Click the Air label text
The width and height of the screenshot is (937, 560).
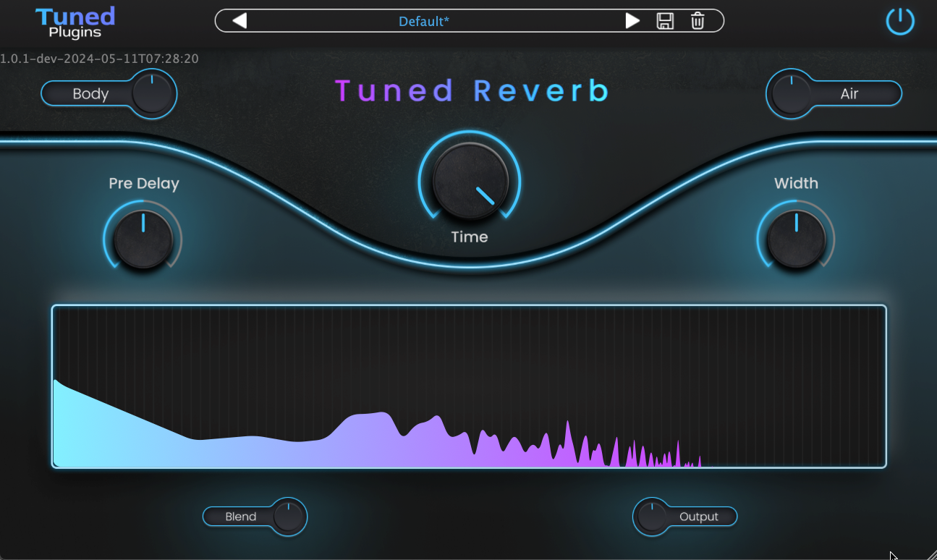tap(849, 94)
